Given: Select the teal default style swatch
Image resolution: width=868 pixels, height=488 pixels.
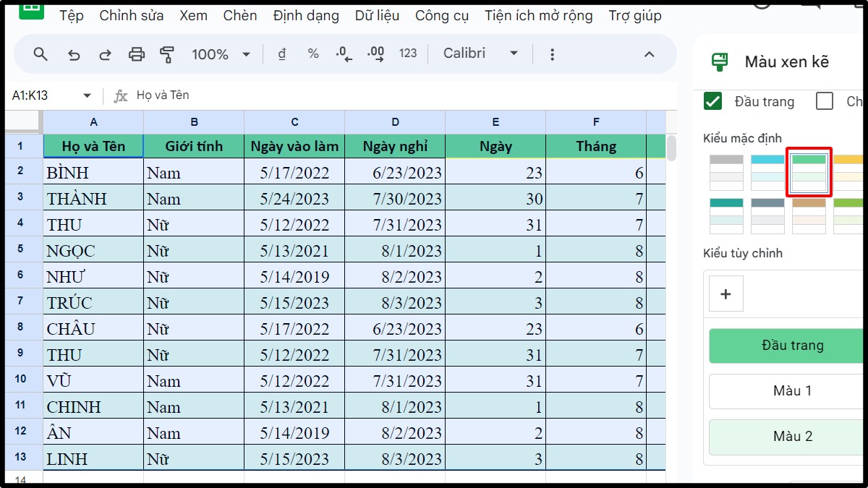Looking at the screenshot, I should click(726, 216).
